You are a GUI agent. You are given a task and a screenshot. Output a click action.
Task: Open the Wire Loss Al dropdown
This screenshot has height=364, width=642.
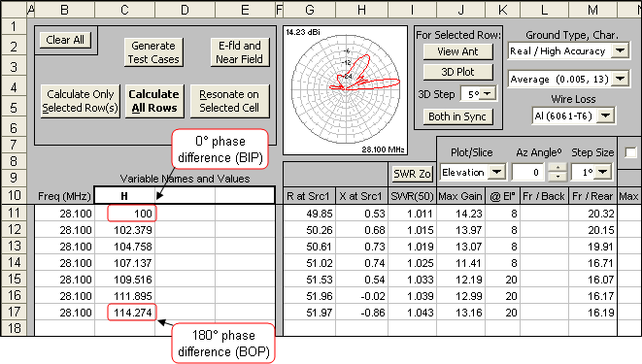[605, 116]
